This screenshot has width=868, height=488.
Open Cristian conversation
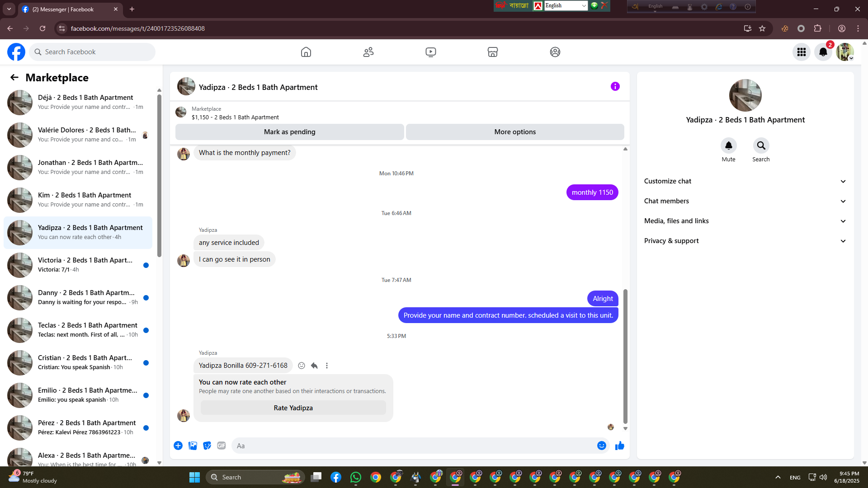click(x=78, y=362)
